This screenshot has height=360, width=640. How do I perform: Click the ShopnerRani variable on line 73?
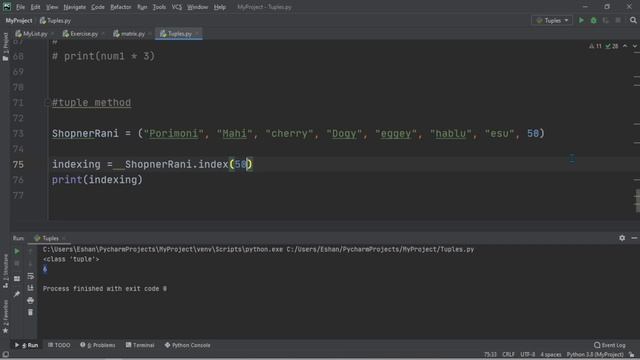[x=85, y=133]
